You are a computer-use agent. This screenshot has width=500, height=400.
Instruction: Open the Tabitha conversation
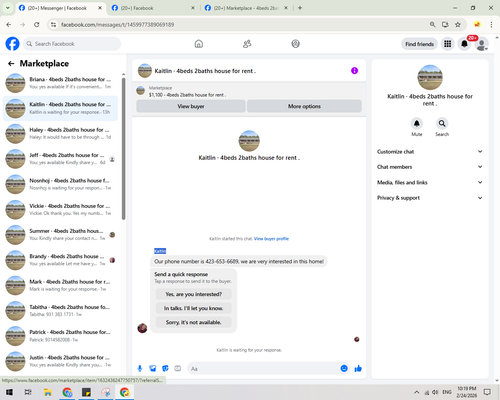(60, 311)
